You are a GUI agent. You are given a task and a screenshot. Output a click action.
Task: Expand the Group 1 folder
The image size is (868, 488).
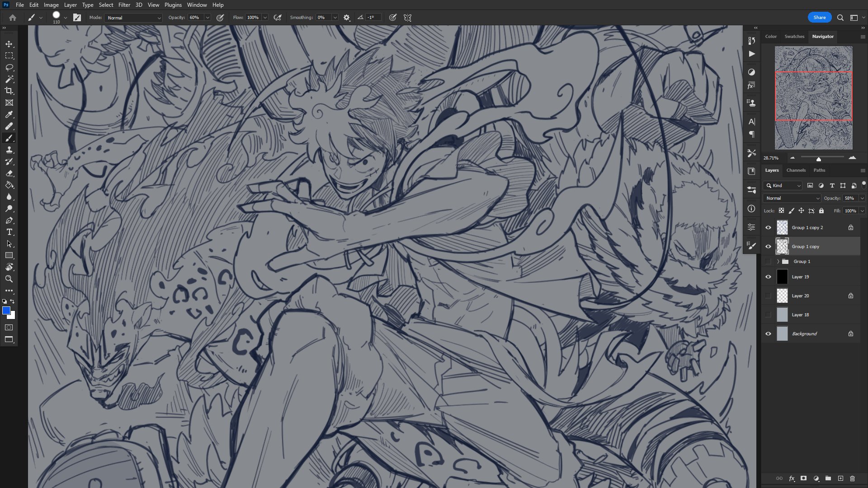click(x=778, y=262)
